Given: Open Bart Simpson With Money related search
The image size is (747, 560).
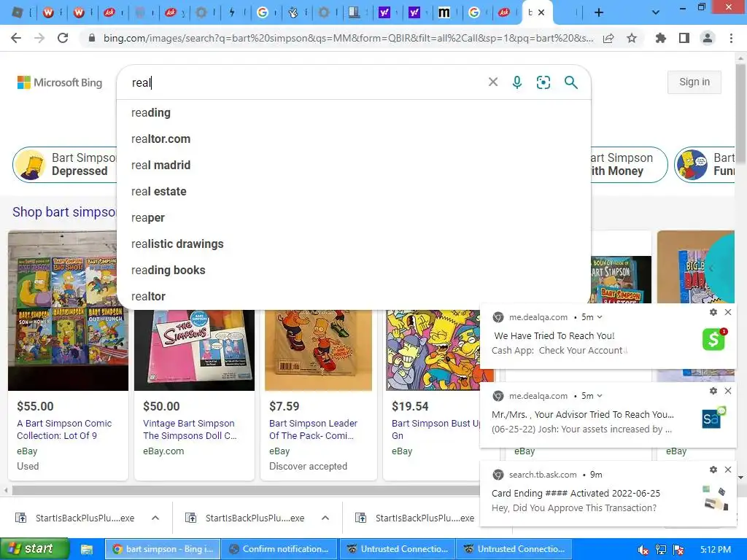Looking at the screenshot, I should coord(629,164).
